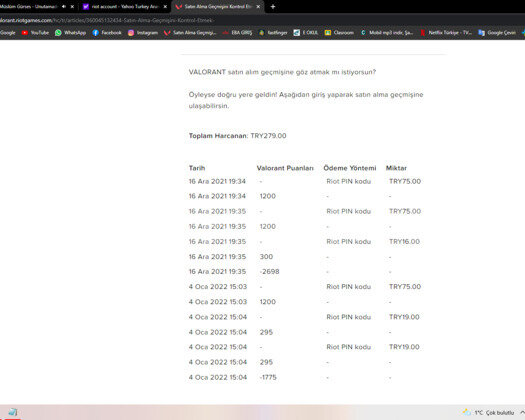Click the Toplam Harcanan TRY279.00 text
525x420 pixels.
237,136
